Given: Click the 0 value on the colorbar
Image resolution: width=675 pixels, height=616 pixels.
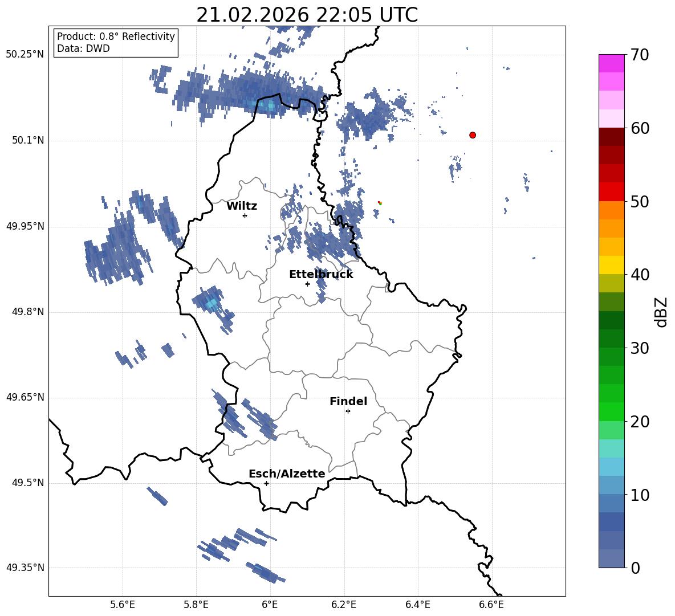Looking at the screenshot, I should click(x=636, y=568).
